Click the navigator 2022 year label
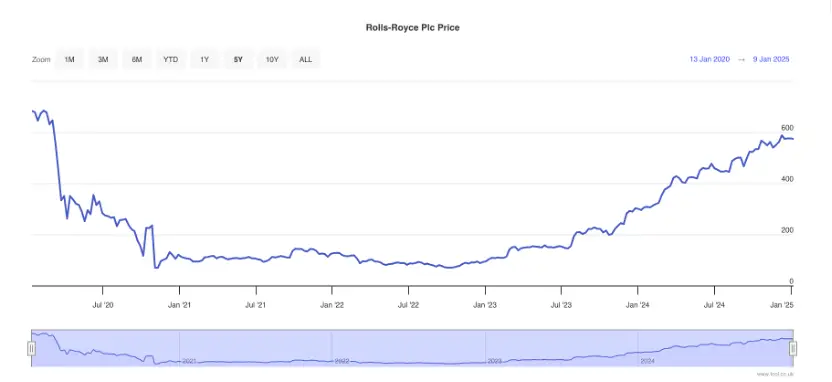 [x=342, y=361]
